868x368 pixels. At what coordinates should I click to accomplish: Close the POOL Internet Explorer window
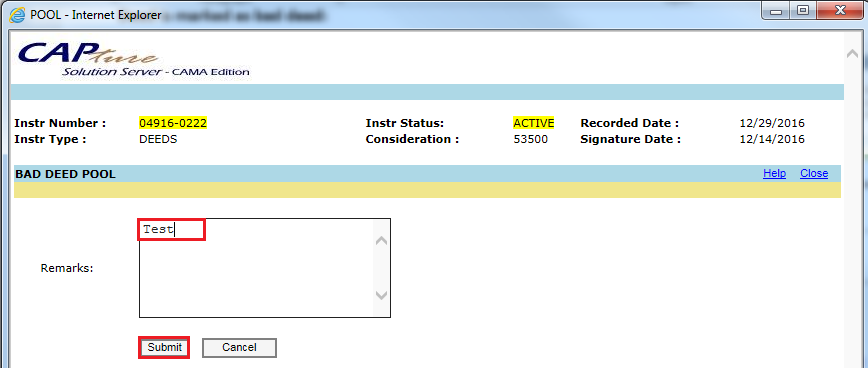(839, 11)
